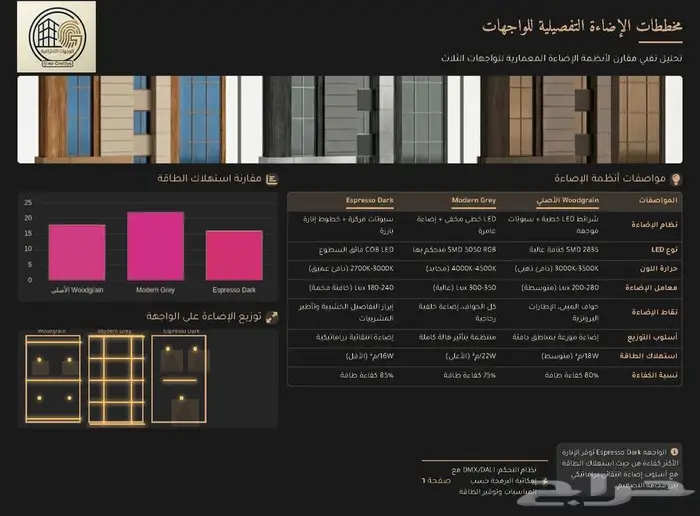The height and width of the screenshot is (516, 700).
Task: Click the 2700K-3000K color temperature cell
Action: (x=351, y=269)
